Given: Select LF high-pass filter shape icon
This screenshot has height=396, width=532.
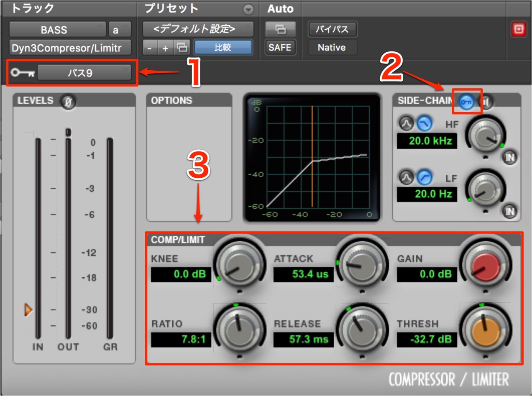Looking at the screenshot, I should click(x=424, y=178).
